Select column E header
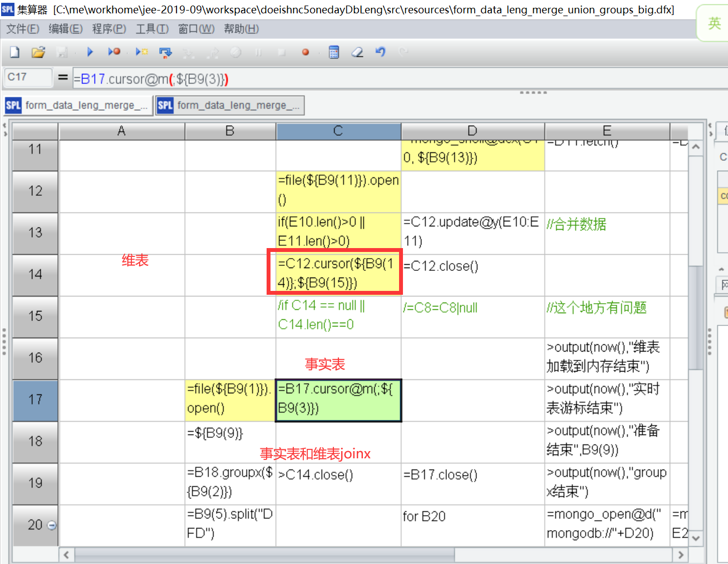Viewport: 728px width, 564px height. [607, 131]
